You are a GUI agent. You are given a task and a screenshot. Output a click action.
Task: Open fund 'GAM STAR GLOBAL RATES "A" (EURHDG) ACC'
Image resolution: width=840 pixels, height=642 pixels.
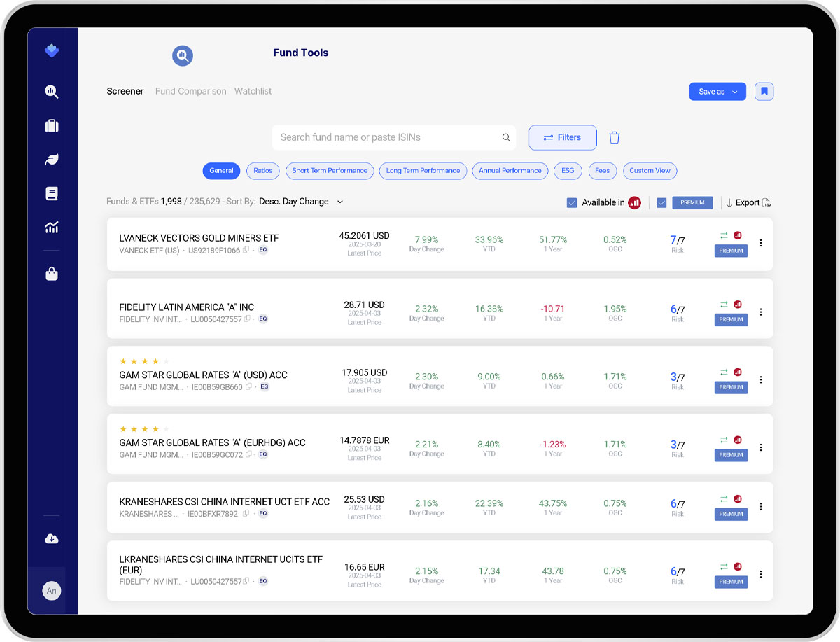click(x=212, y=443)
